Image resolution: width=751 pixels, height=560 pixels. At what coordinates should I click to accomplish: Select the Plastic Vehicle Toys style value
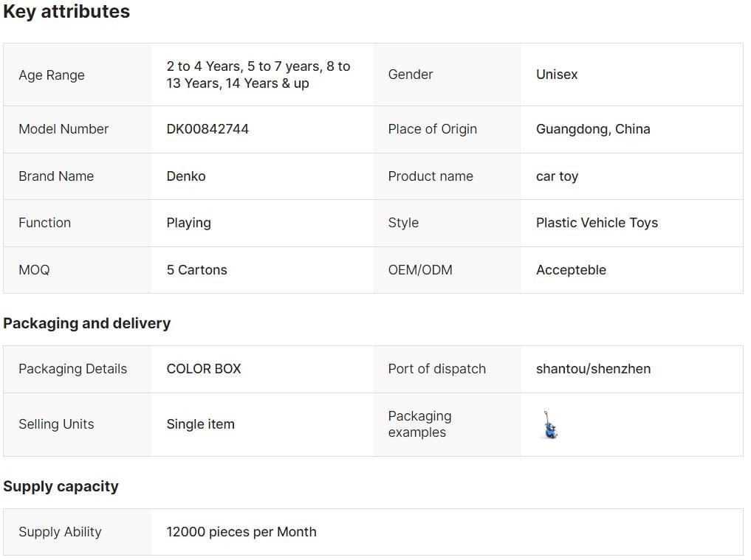tap(597, 223)
